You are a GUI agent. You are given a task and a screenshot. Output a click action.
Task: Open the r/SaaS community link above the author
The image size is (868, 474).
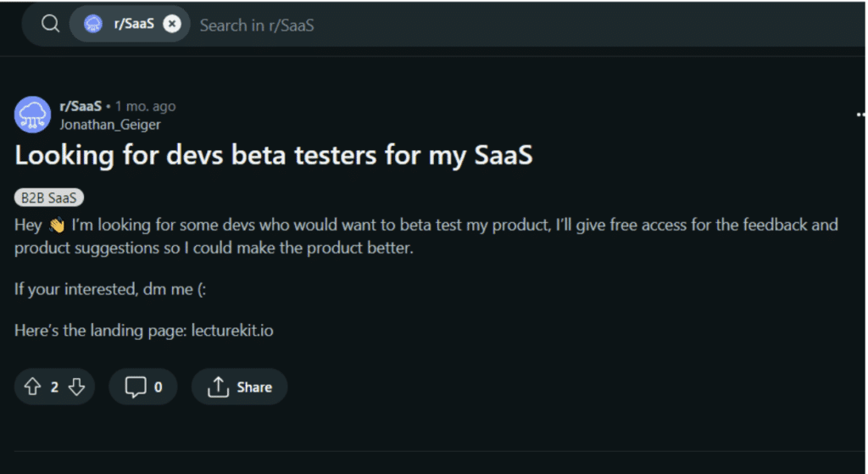[81, 106]
